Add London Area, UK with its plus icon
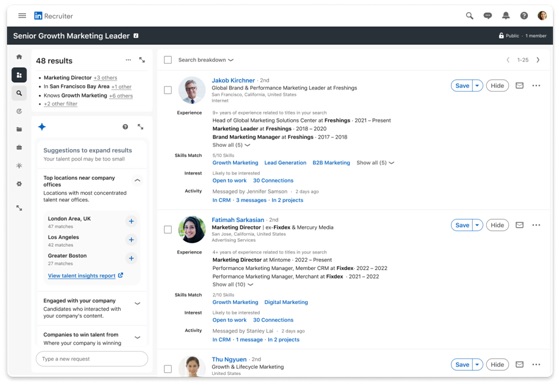The height and width of the screenshot is (385, 559). [x=131, y=221]
